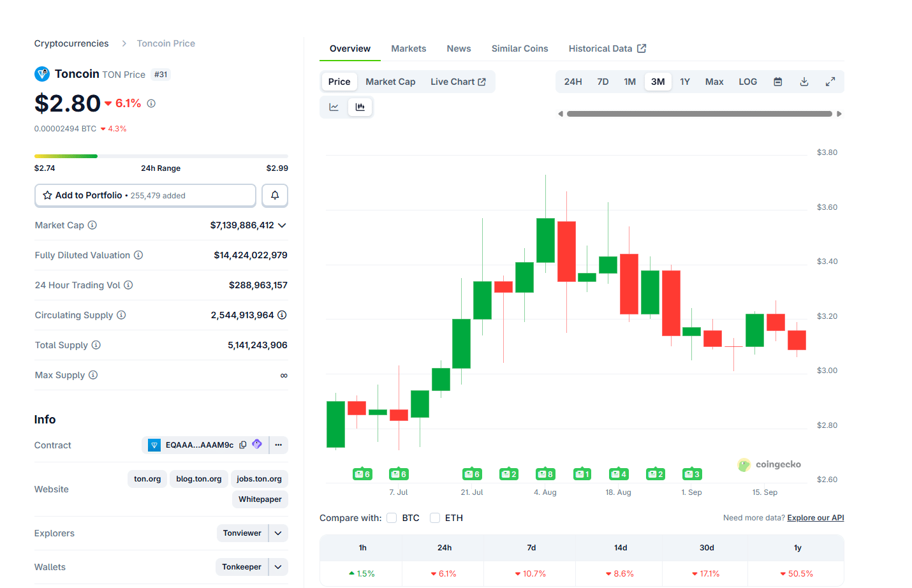The width and height of the screenshot is (912, 588).
Task: Set a price alert via the bell icon
Action: click(x=275, y=195)
